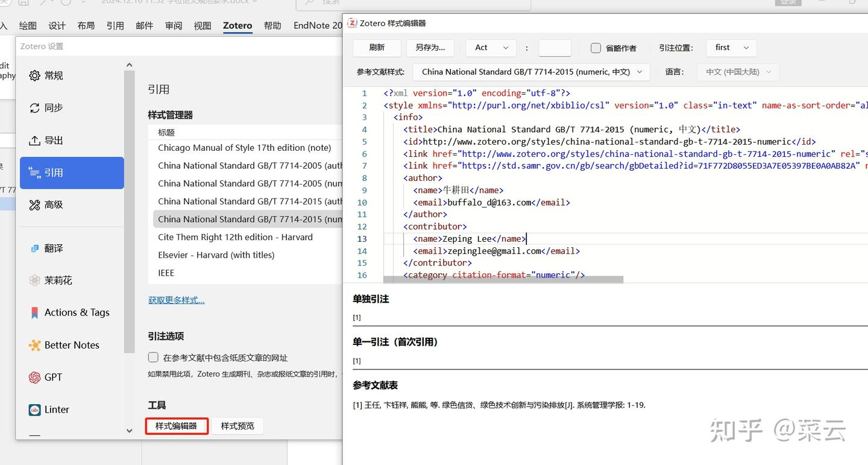This screenshot has height=465, width=868.
Task: Open the 审阅 (Review) ribbon tab
Action: click(174, 25)
